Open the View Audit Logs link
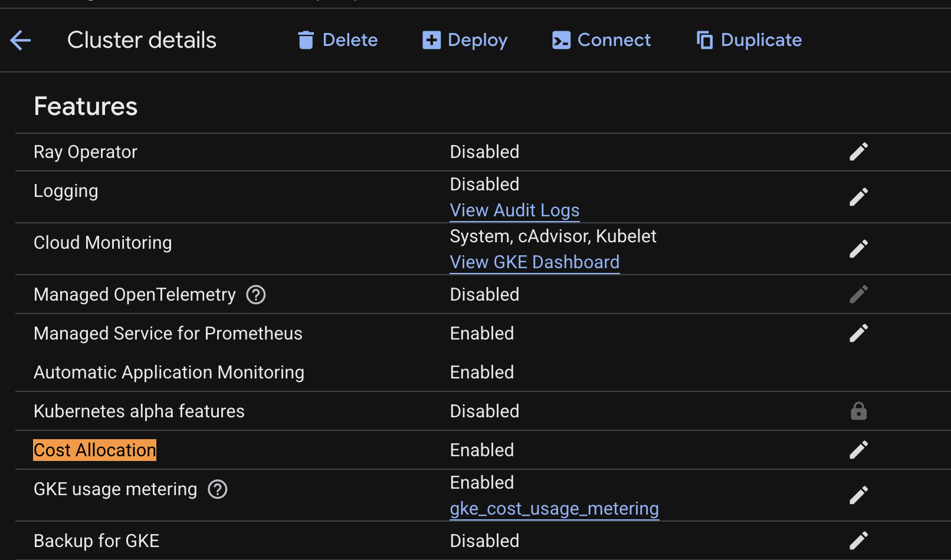 [514, 210]
